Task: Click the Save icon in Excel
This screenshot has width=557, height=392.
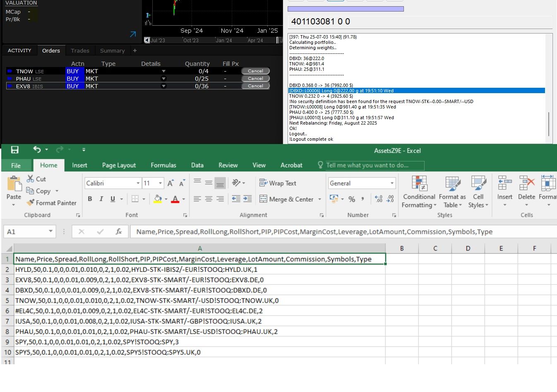Action: 15,150
